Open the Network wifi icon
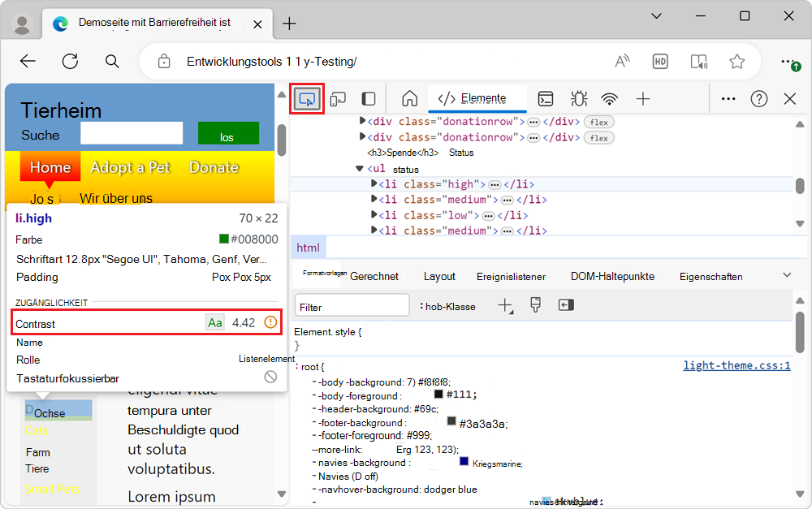812x509 pixels. point(610,98)
